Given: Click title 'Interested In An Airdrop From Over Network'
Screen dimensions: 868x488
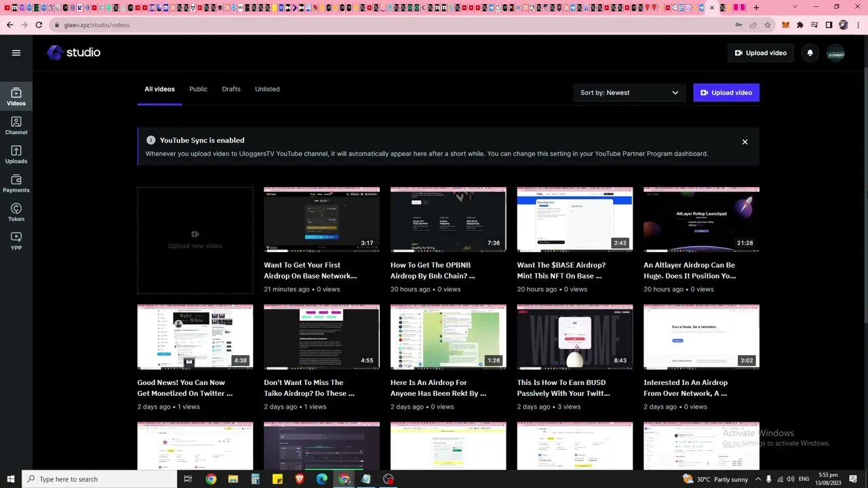Looking at the screenshot, I should click(686, 388).
